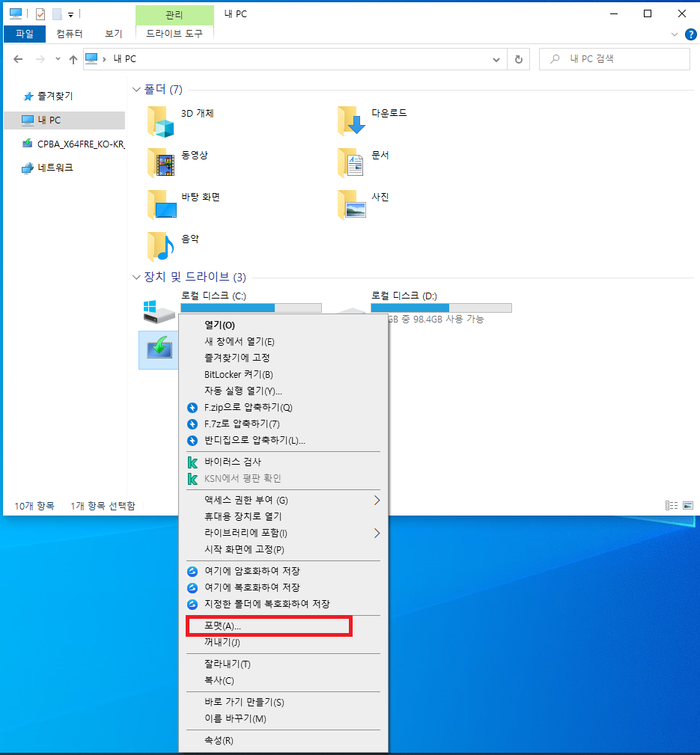700x755 pixels.
Task: Click inside the 내 PC 검색 search box
Action: click(x=614, y=58)
